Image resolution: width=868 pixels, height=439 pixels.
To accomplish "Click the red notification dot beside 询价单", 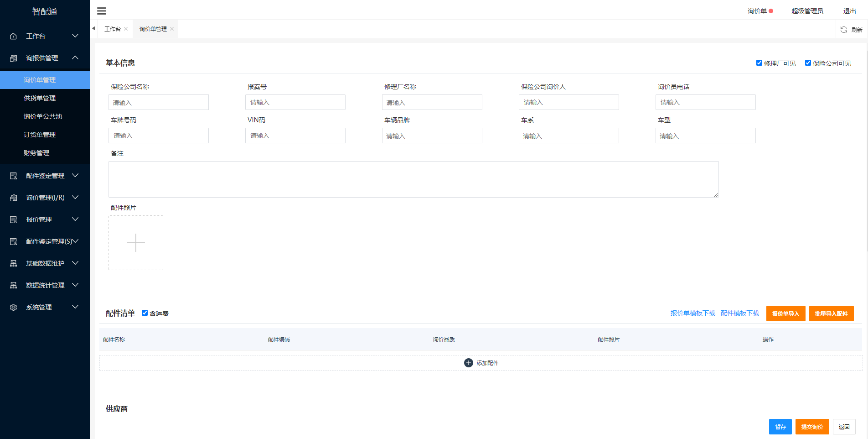I will click(771, 11).
